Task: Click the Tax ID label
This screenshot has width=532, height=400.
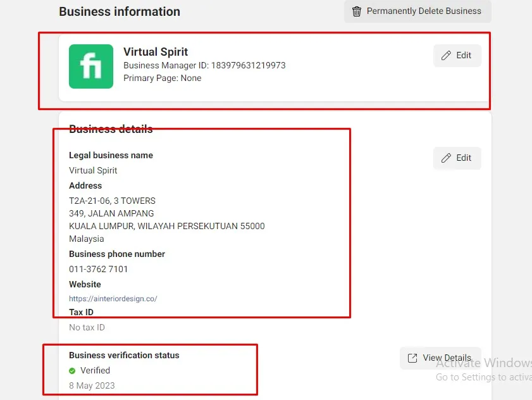Action: [81, 312]
